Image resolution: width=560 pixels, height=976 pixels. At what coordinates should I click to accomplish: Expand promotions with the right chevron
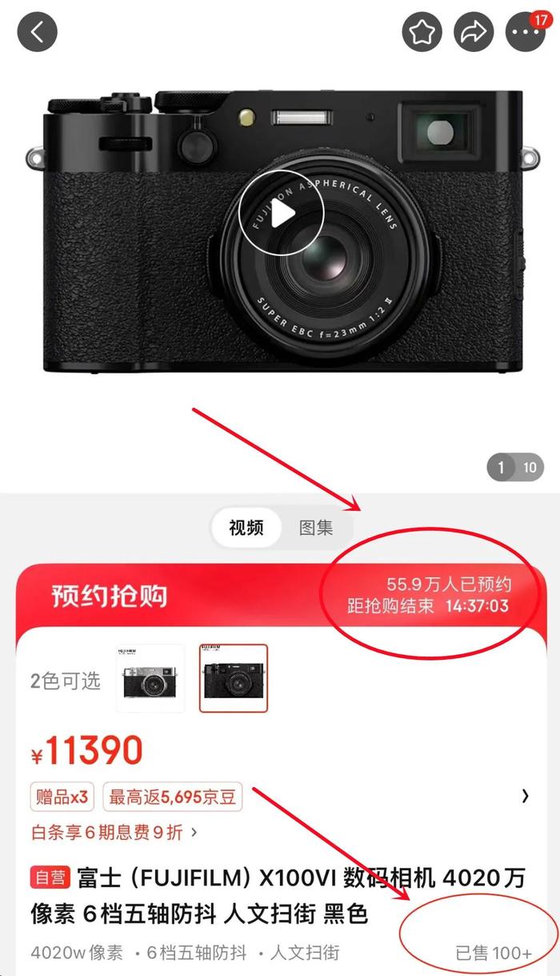[x=525, y=796]
